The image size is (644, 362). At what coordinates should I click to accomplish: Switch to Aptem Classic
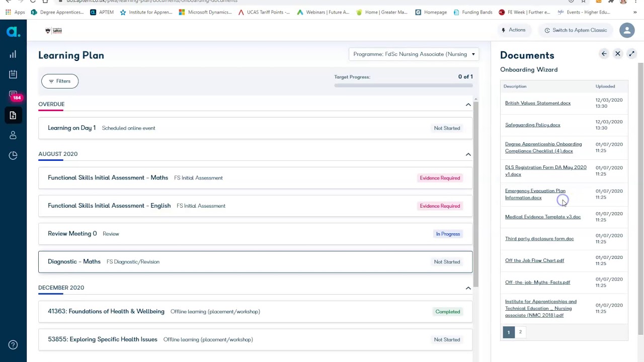pyautogui.click(x=576, y=30)
